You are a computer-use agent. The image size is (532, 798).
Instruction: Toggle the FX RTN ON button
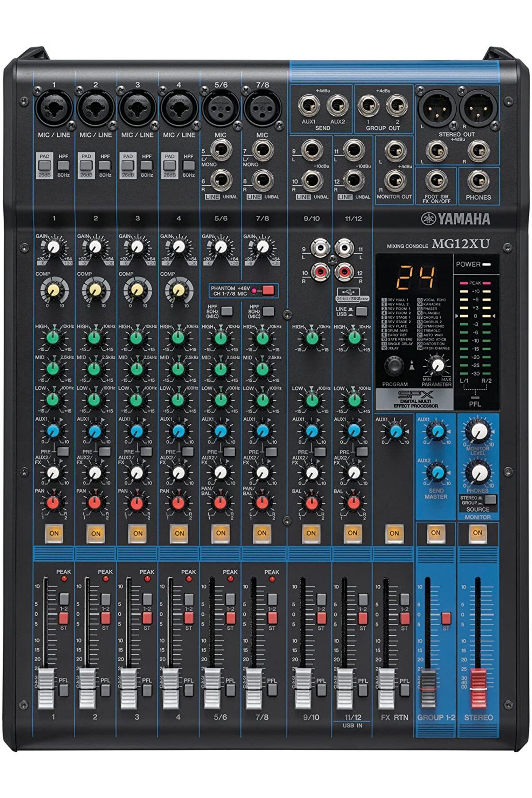(394, 533)
